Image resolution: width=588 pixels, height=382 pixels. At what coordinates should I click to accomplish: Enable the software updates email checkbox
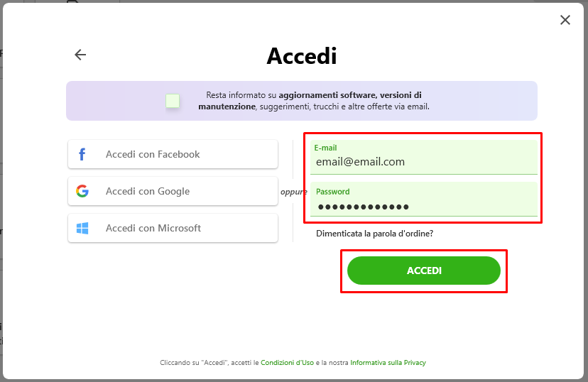click(173, 101)
